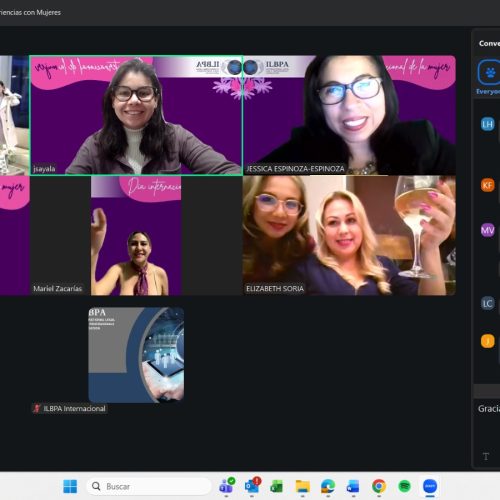Open Excel from the taskbar

(x=276, y=487)
